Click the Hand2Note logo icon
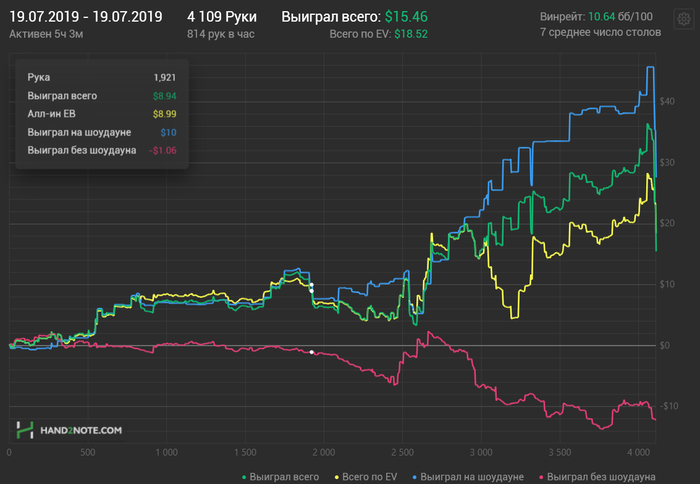Image resolution: width=700 pixels, height=484 pixels. [x=25, y=430]
